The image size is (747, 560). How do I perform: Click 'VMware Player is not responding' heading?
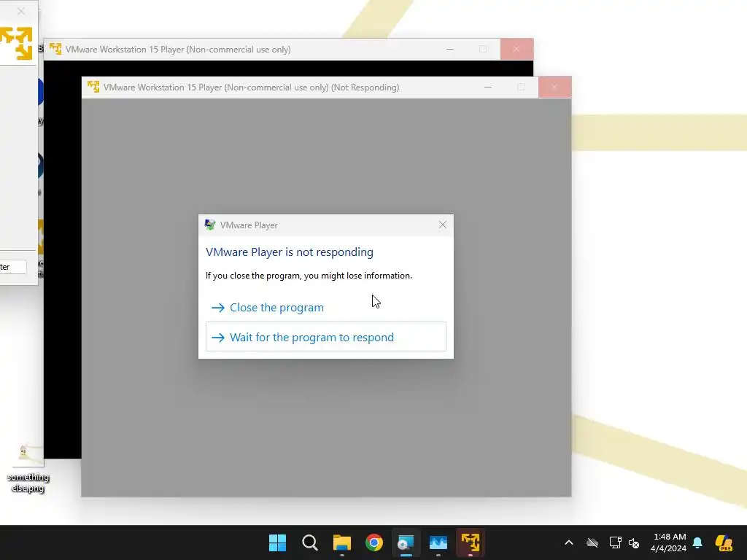click(289, 252)
